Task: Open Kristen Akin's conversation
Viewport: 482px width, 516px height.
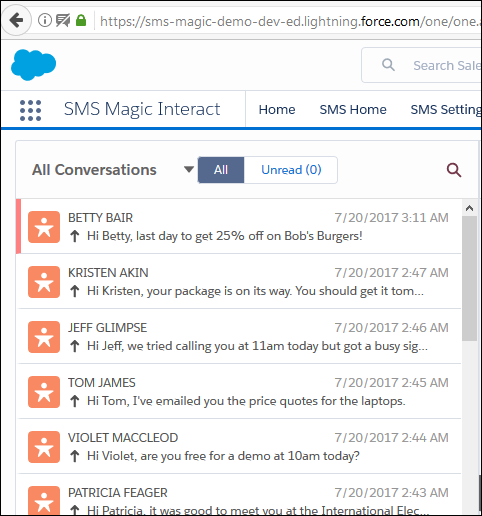Action: [x=239, y=282]
